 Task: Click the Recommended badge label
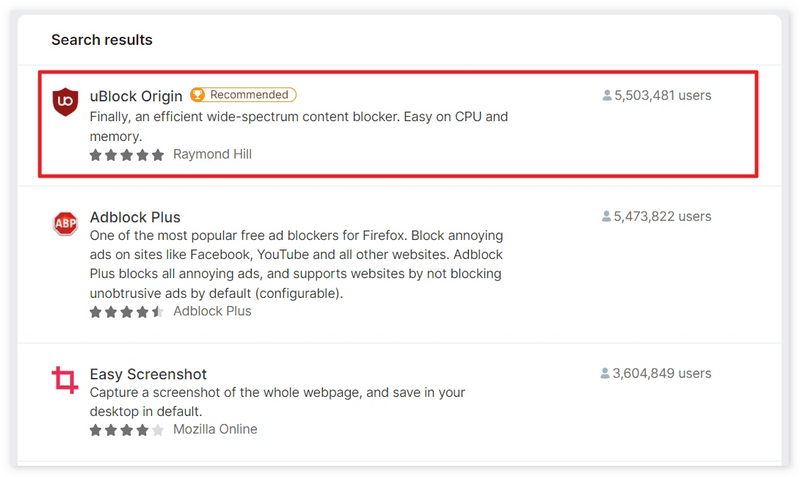point(249,95)
